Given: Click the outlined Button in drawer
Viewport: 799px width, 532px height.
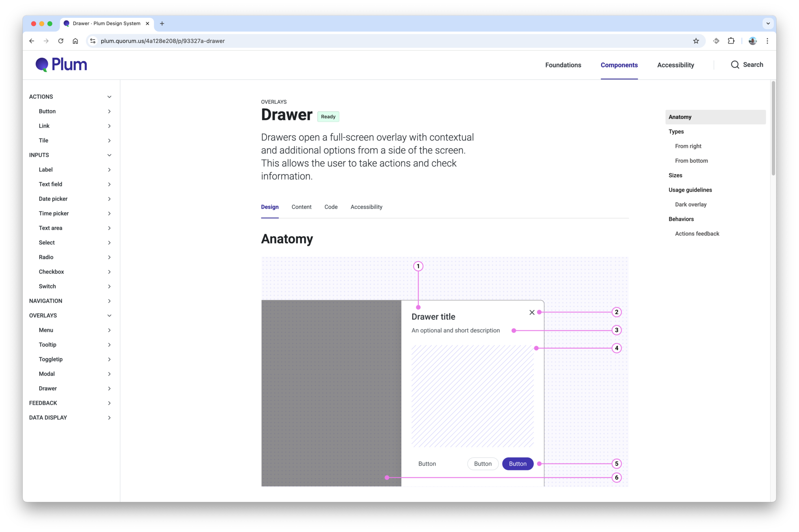Looking at the screenshot, I should pyautogui.click(x=483, y=464).
